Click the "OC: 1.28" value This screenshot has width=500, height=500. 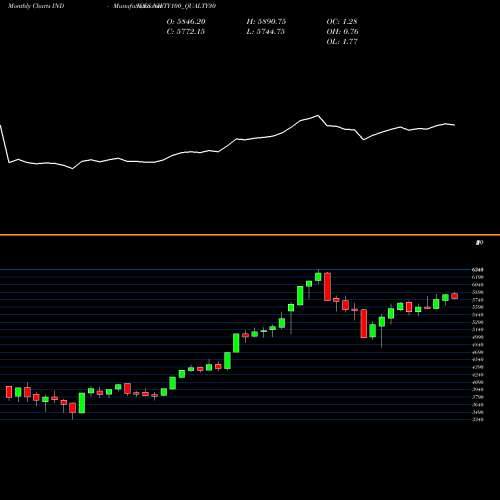click(342, 22)
